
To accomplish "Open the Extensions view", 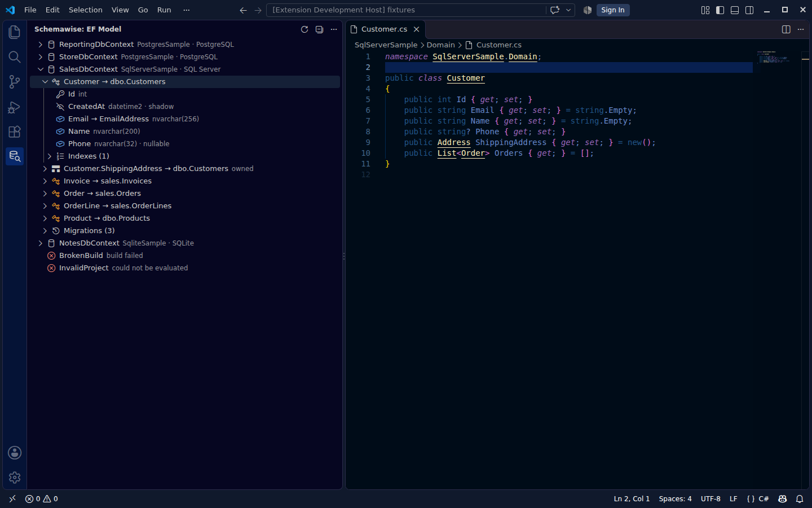I will coord(15,132).
